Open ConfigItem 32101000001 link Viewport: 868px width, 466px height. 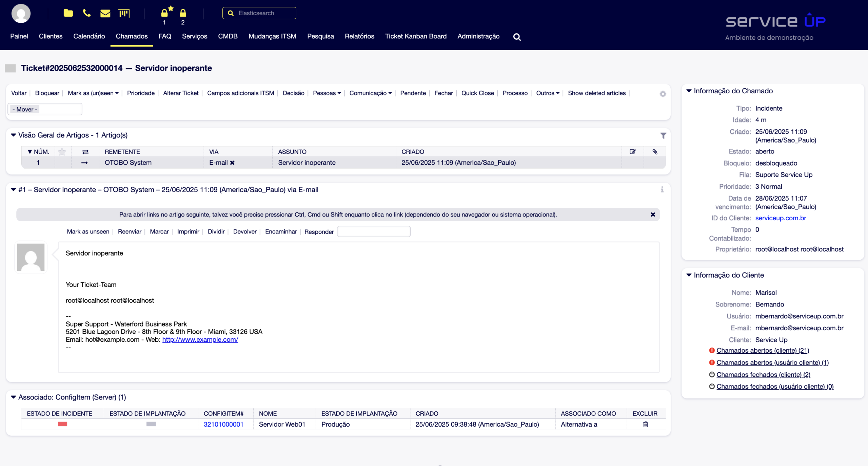click(223, 424)
